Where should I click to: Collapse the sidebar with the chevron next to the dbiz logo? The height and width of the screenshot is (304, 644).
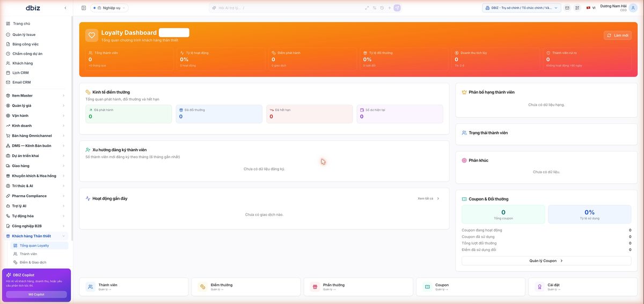[x=65, y=8]
